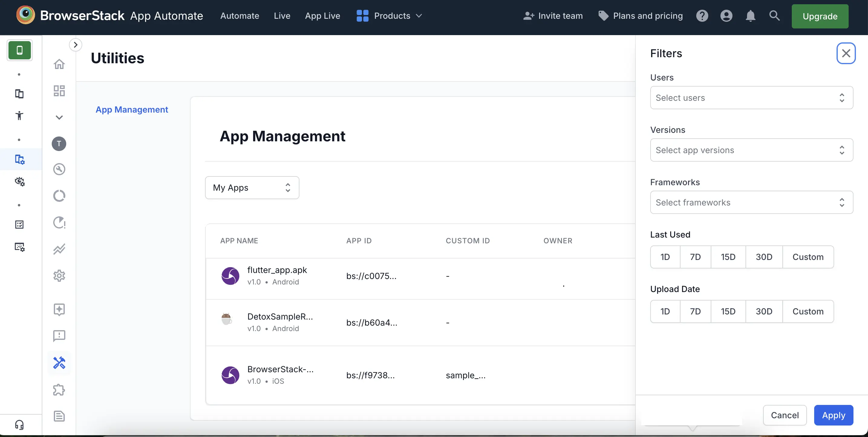Choose 30D under Last Used
The height and width of the screenshot is (437, 868).
click(x=764, y=257)
